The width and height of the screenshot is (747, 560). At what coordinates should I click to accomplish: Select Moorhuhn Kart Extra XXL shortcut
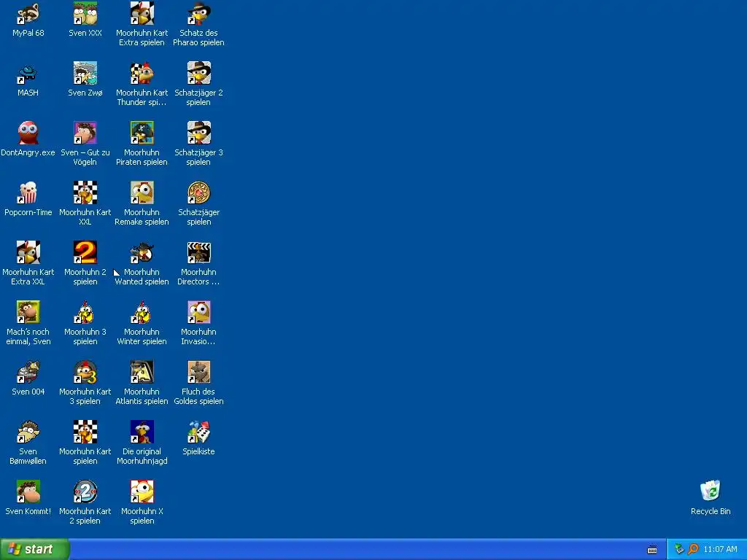pyautogui.click(x=28, y=252)
